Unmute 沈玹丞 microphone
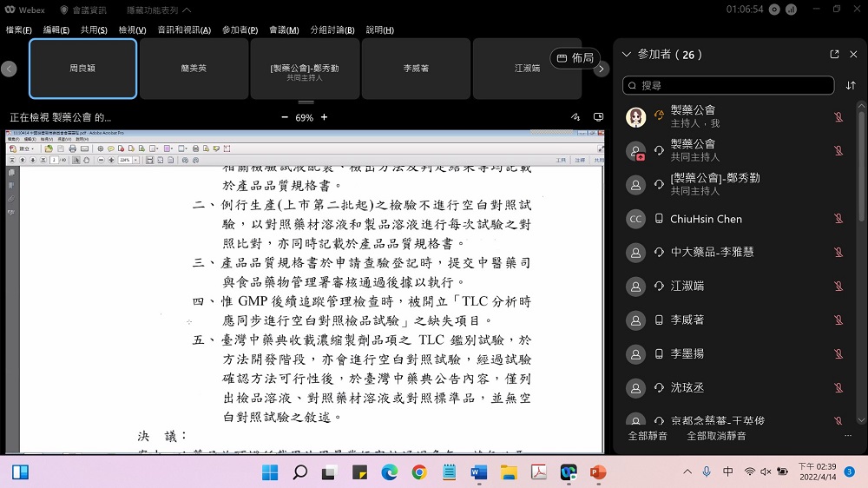This screenshot has height=488, width=868. point(838,388)
